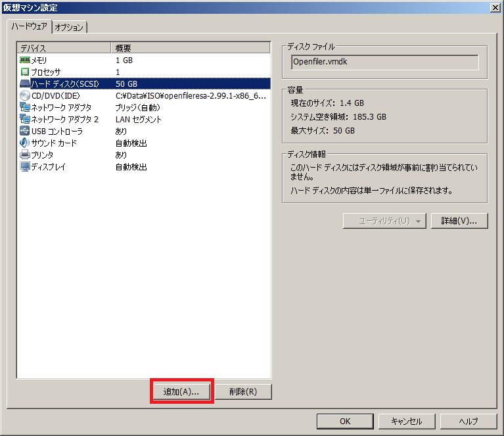Open the オプション tab
This screenshot has height=436, width=504.
click(x=69, y=28)
